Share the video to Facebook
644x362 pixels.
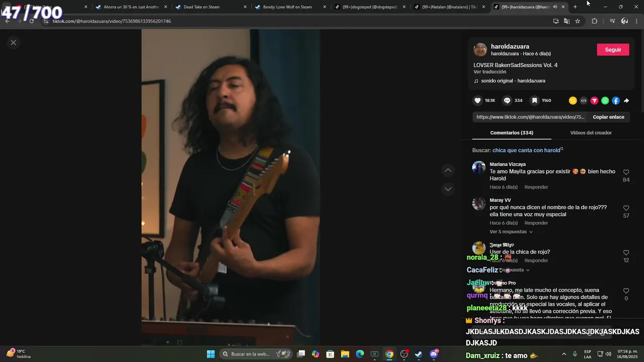(x=616, y=101)
